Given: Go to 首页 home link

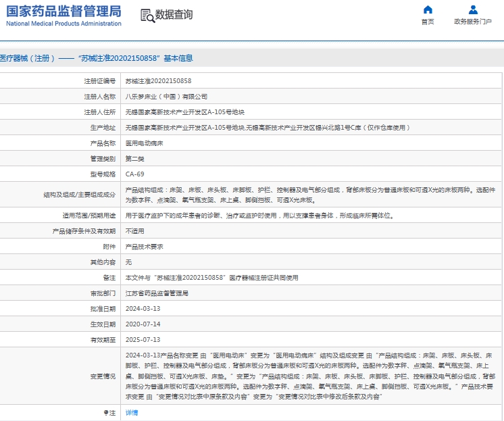Looking at the screenshot, I should pos(428,22).
